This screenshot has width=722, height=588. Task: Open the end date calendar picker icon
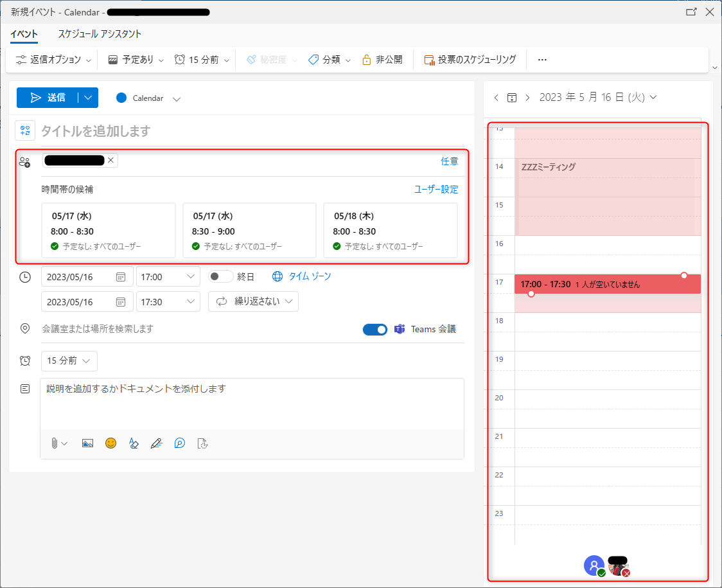121,302
